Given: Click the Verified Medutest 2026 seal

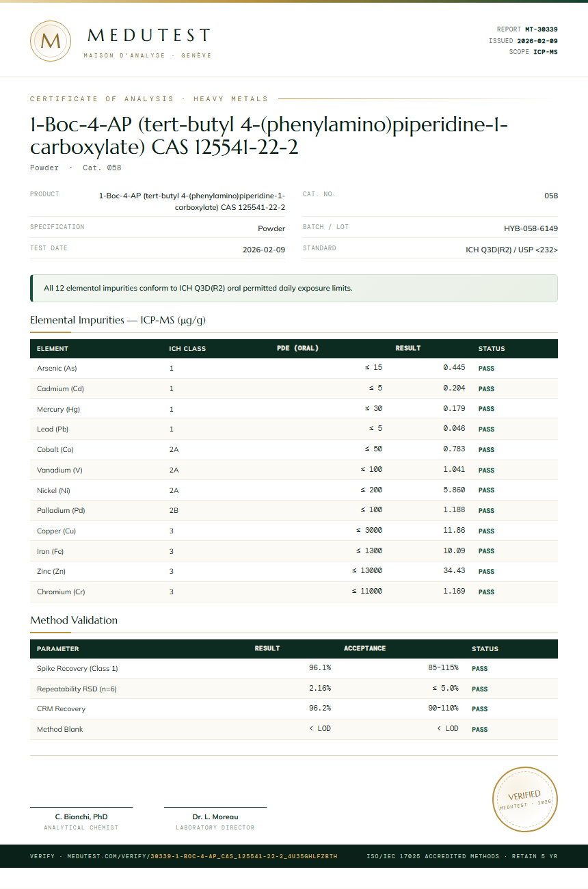Looking at the screenshot, I should tap(525, 799).
